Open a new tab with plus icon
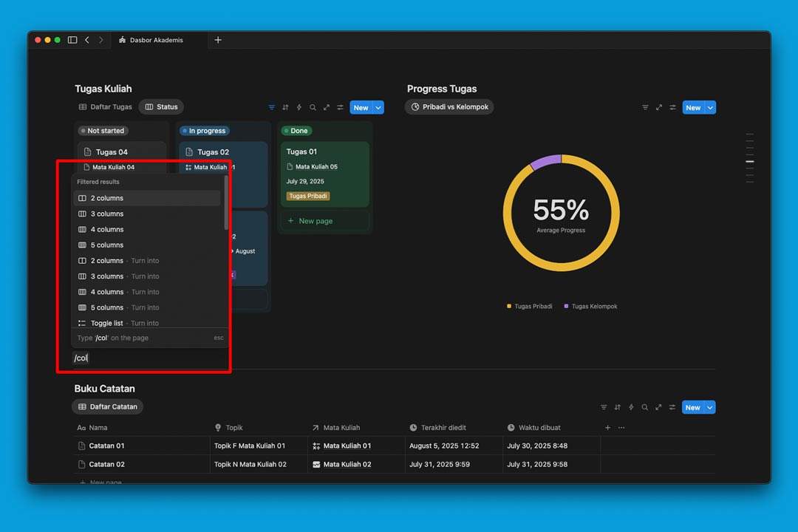The width and height of the screenshot is (798, 532). (x=218, y=40)
